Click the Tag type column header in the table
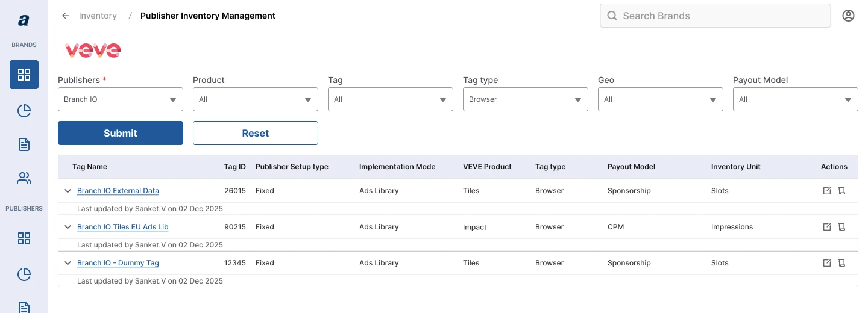Screen dimensions: 868x313 (x=550, y=167)
